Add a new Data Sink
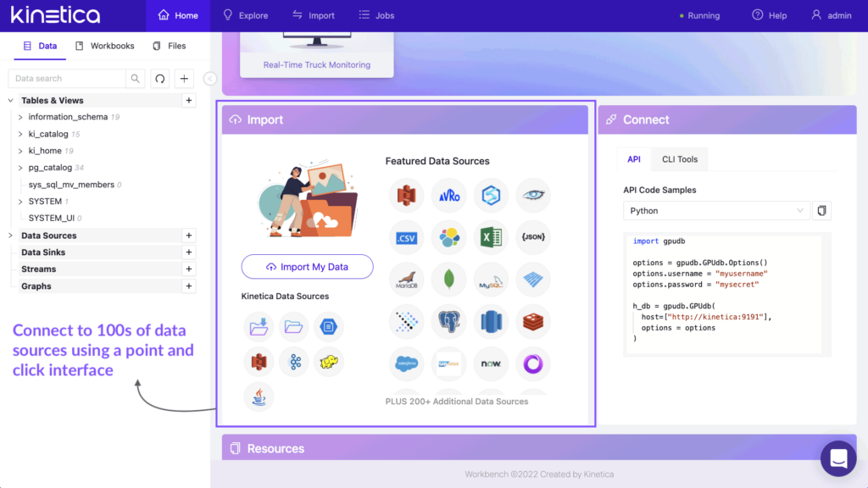The height and width of the screenshot is (488, 868). click(x=189, y=252)
